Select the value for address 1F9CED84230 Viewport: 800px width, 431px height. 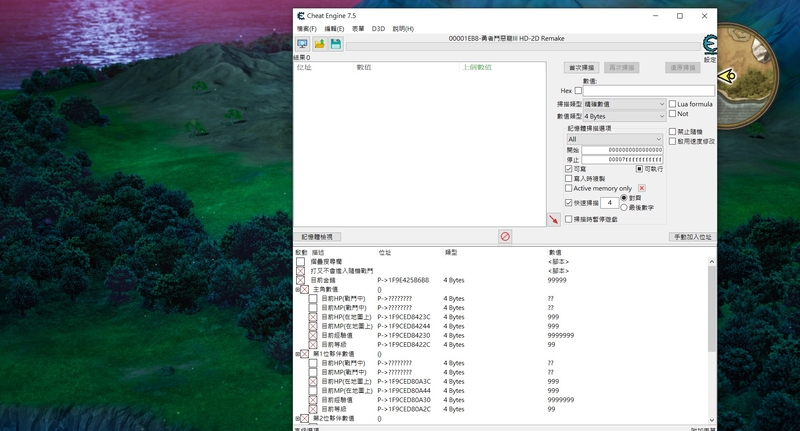click(x=561, y=336)
